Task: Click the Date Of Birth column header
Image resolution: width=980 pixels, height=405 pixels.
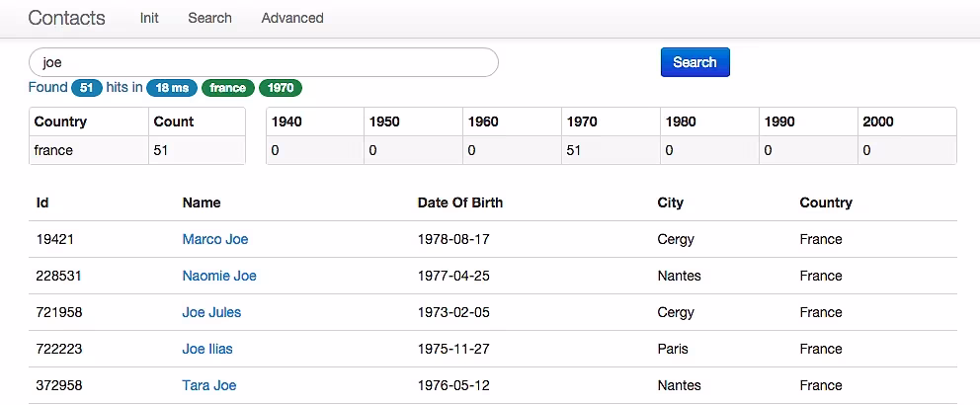Action: click(x=460, y=202)
